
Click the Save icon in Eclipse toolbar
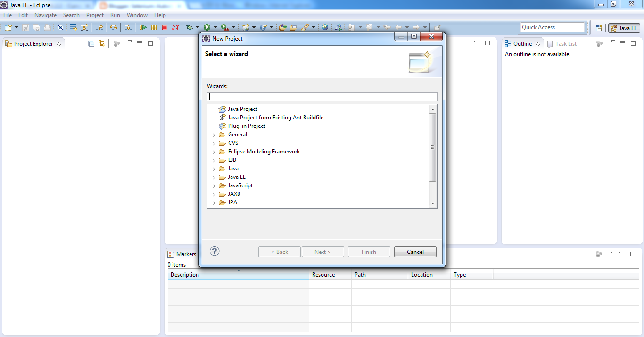click(x=25, y=27)
